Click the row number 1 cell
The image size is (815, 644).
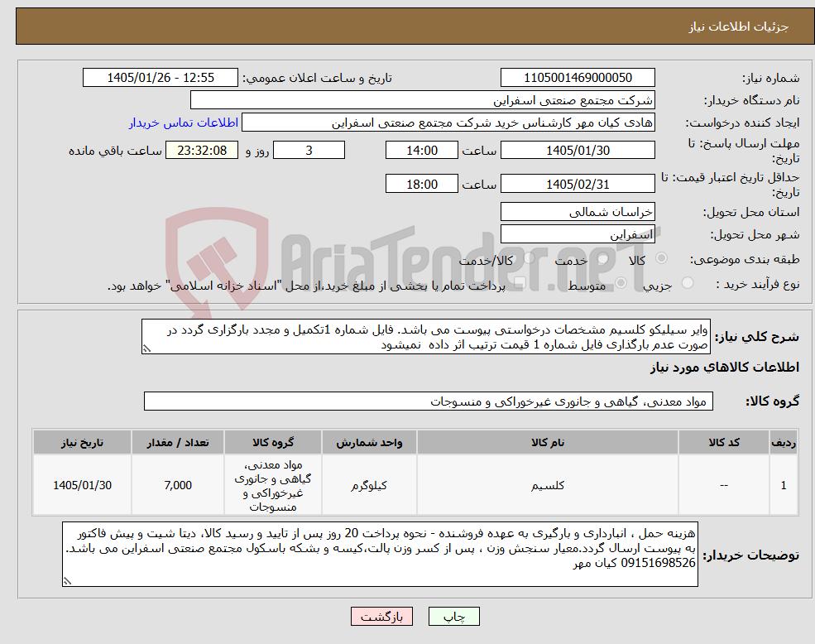tap(784, 485)
